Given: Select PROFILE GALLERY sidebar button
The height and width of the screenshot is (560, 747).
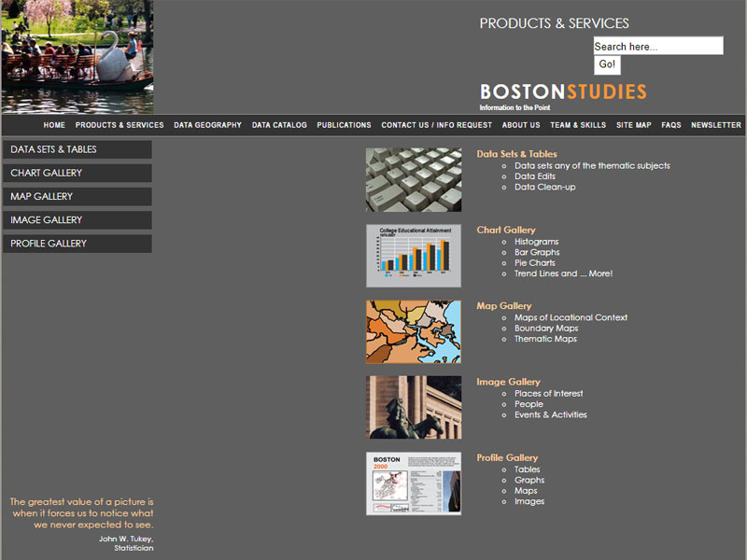Looking at the screenshot, I should pyautogui.click(x=78, y=244).
